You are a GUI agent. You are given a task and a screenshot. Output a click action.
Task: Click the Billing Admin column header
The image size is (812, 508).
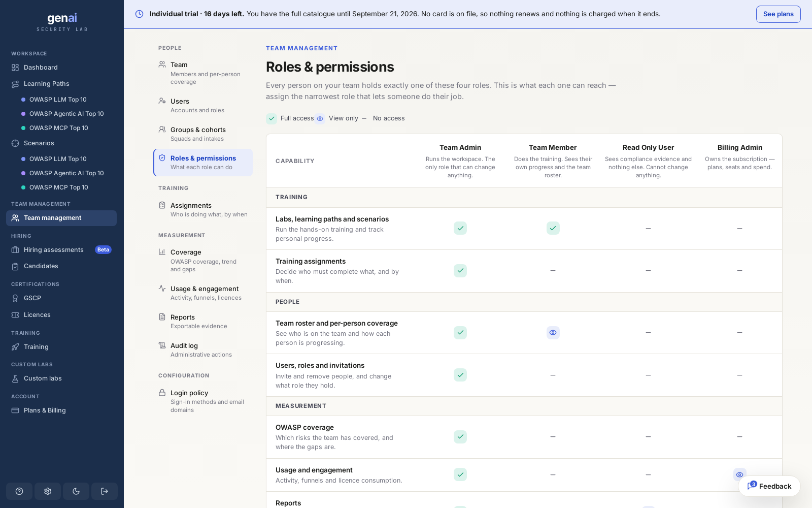pos(740,147)
